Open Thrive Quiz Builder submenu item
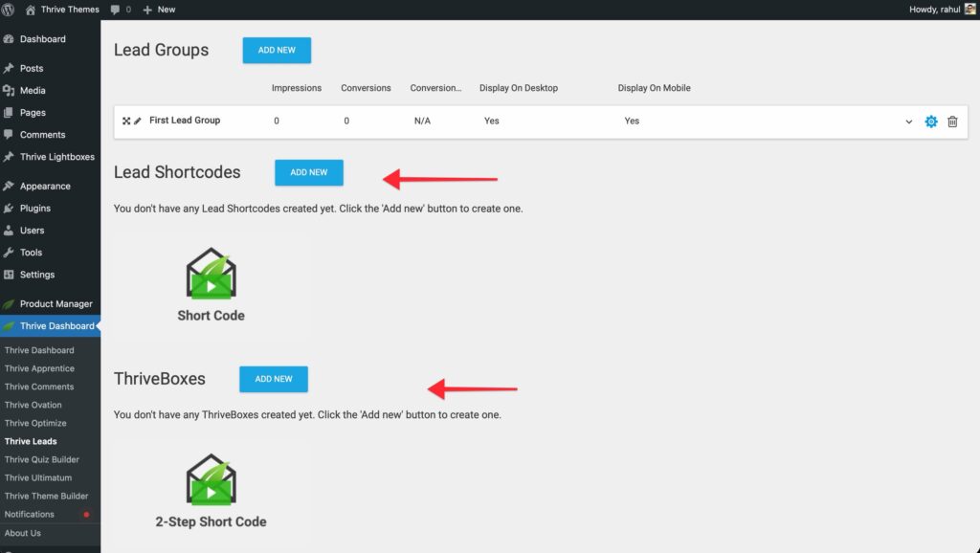980x553 pixels. [x=41, y=459]
